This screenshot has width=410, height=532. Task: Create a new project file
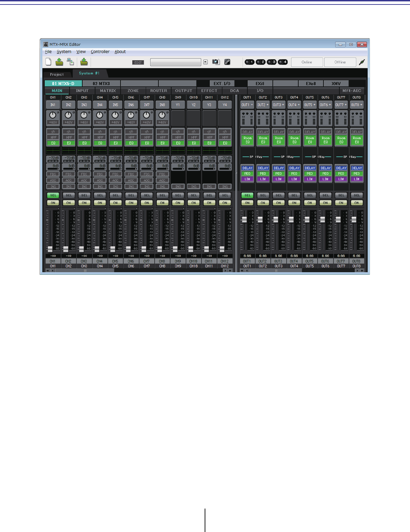click(x=48, y=62)
